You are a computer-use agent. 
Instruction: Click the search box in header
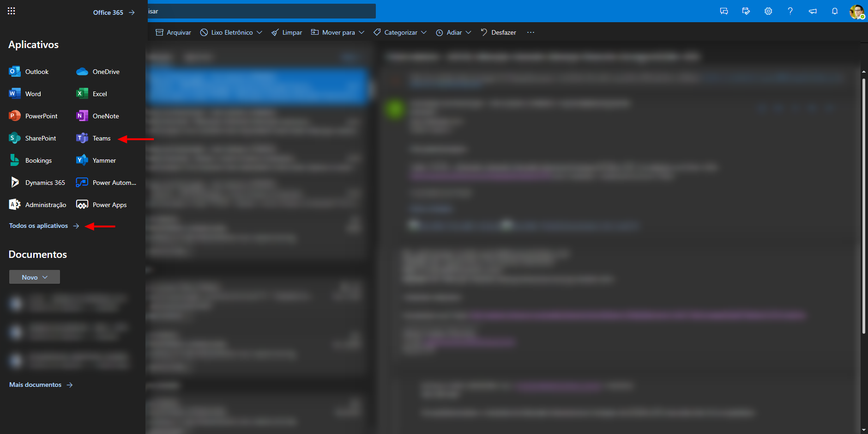tap(261, 11)
